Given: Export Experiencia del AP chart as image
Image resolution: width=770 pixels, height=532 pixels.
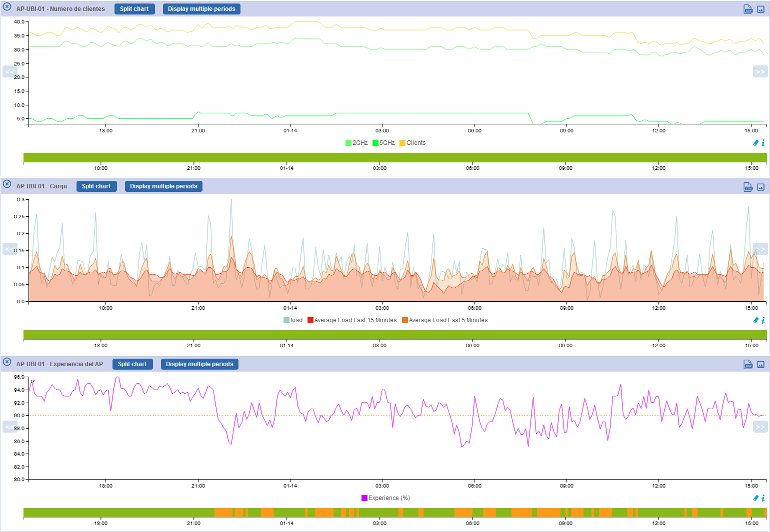Looking at the screenshot, I should 760,365.
